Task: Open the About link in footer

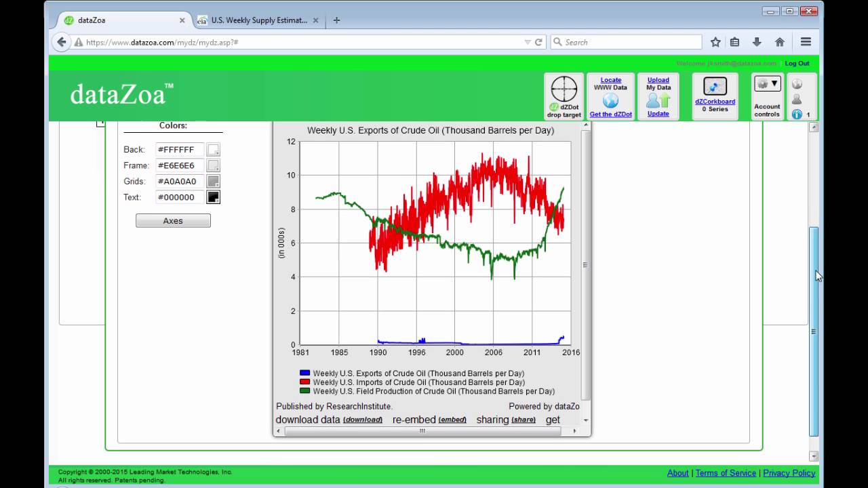Action: pos(677,473)
